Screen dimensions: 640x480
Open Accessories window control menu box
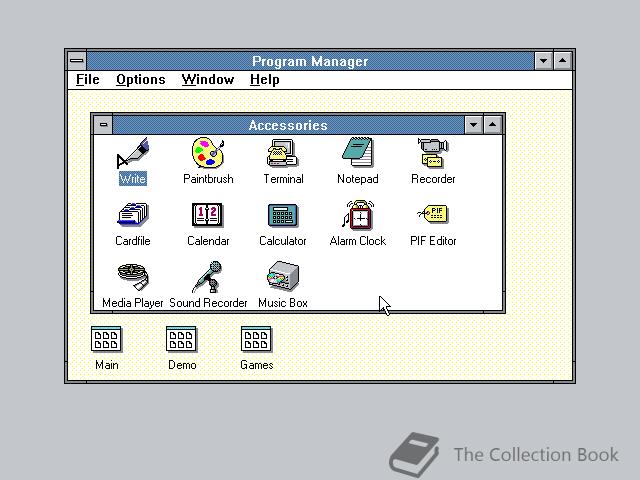[x=103, y=125]
